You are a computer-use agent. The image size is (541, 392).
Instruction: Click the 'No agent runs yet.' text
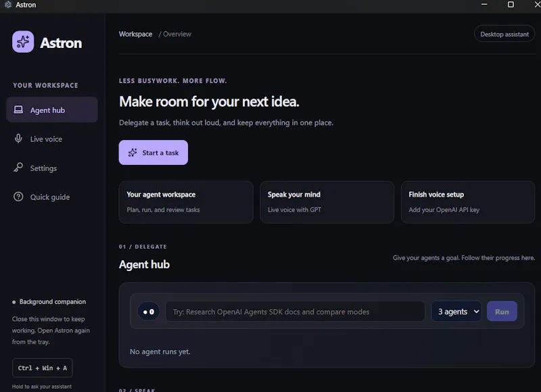tap(160, 351)
